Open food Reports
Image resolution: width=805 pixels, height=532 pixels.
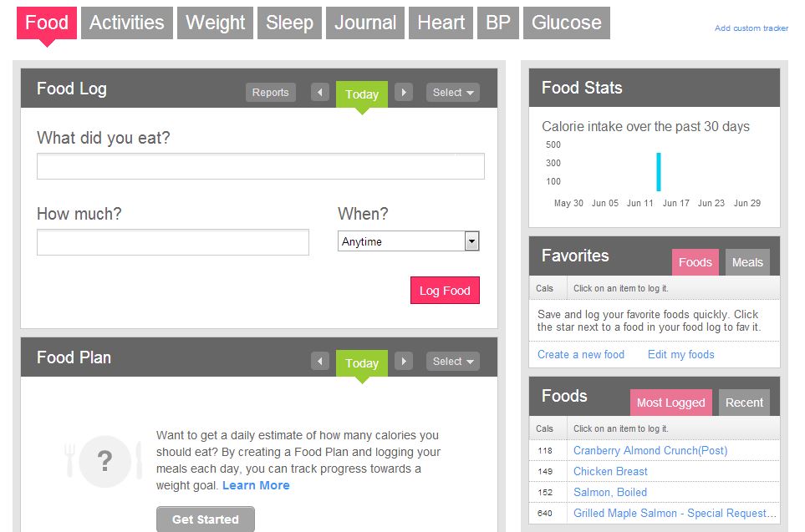tap(271, 93)
